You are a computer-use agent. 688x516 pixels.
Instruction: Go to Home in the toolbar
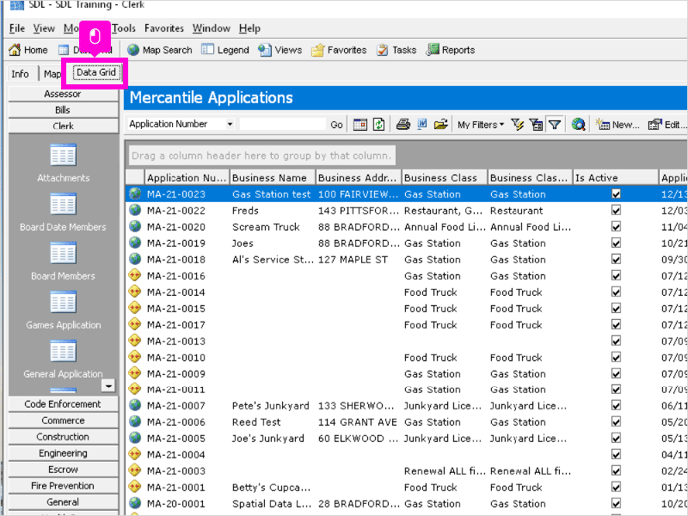pos(28,50)
